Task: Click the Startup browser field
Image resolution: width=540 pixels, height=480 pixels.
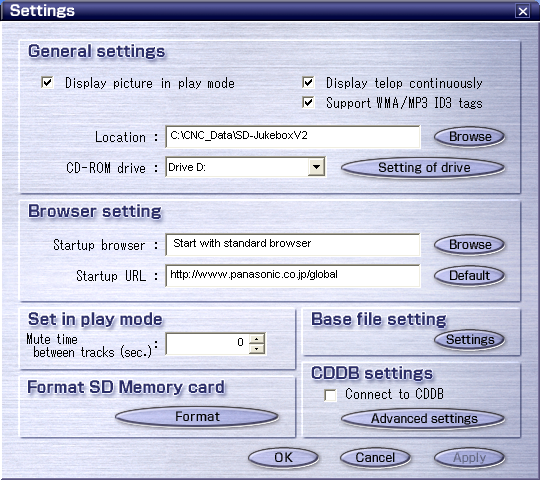Action: pos(293,244)
